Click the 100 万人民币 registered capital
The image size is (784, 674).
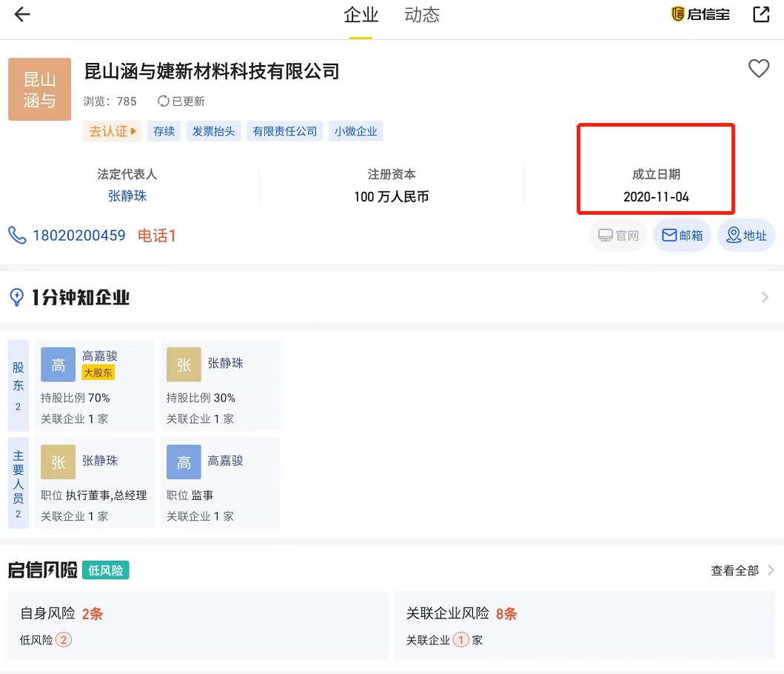tap(391, 197)
